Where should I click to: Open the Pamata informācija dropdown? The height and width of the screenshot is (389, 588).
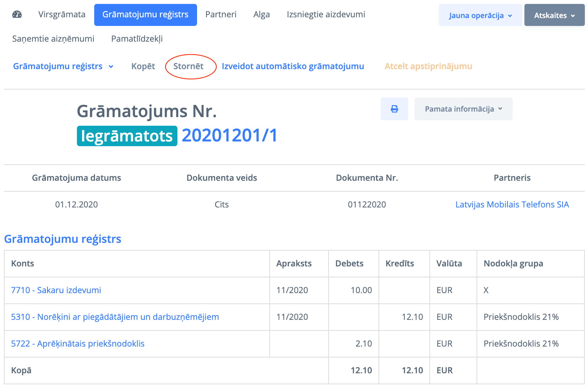coord(463,109)
